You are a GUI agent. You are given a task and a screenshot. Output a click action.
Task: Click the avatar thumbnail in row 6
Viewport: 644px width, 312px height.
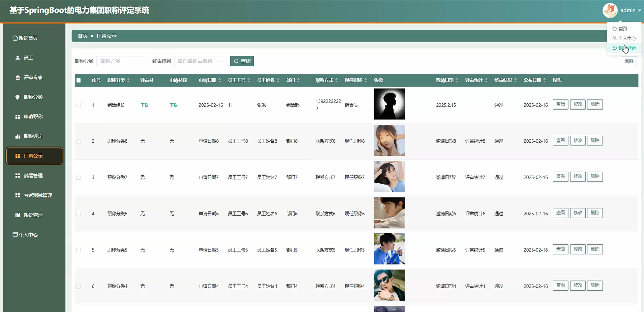click(x=389, y=285)
